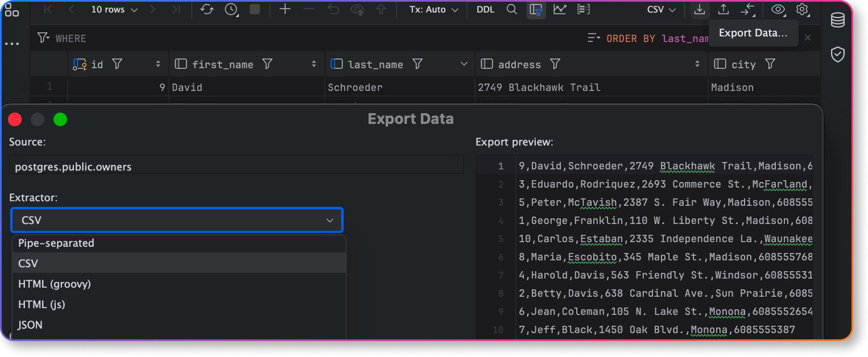Select HTML (groovy) extractor option
Viewport: 868px width, 357px height.
[x=179, y=284]
